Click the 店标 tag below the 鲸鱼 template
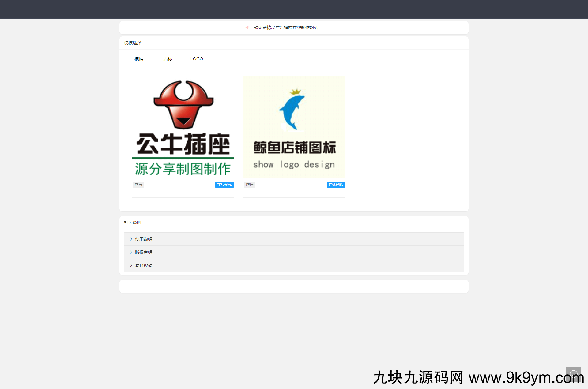This screenshot has height=389, width=588. [x=250, y=185]
